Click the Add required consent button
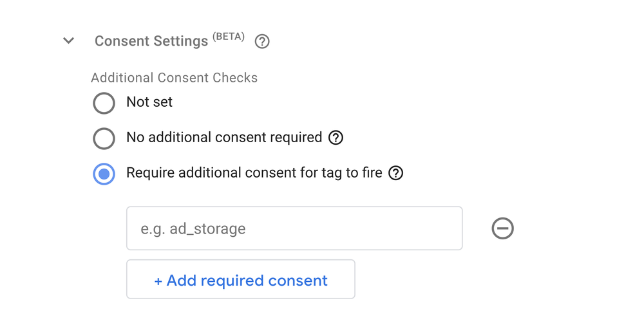 [x=241, y=279]
